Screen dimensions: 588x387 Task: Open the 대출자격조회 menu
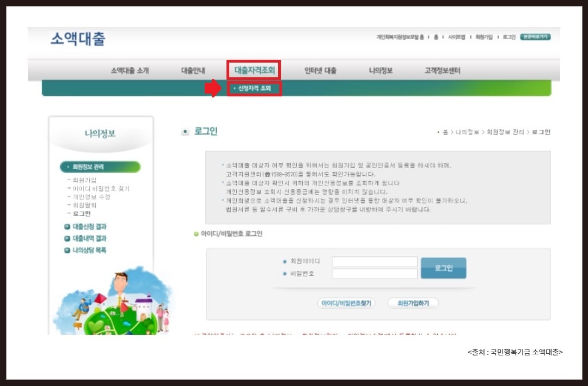[255, 70]
